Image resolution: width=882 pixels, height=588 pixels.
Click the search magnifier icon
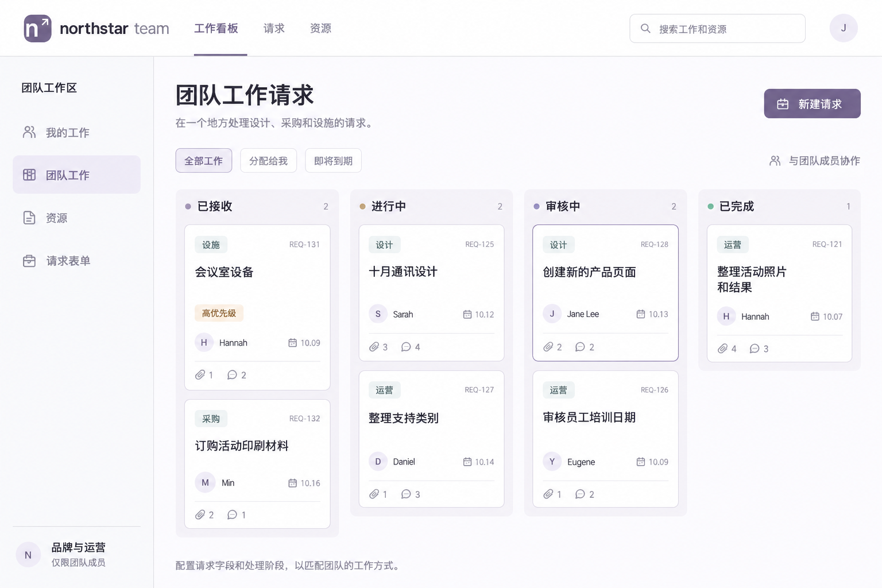click(x=645, y=28)
